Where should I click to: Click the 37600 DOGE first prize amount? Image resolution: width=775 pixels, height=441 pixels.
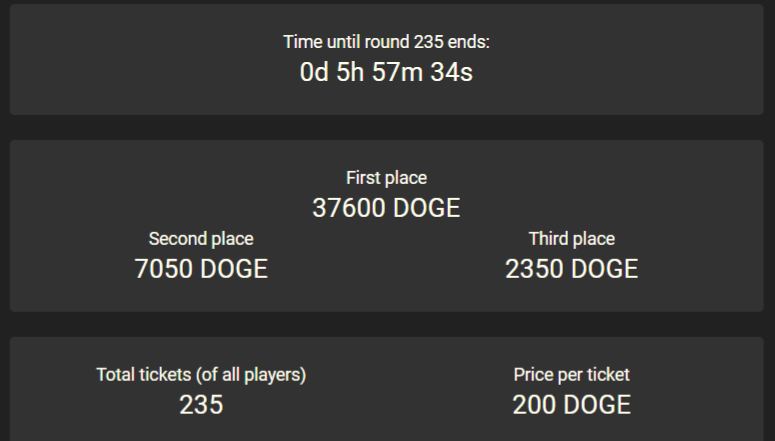point(387,208)
